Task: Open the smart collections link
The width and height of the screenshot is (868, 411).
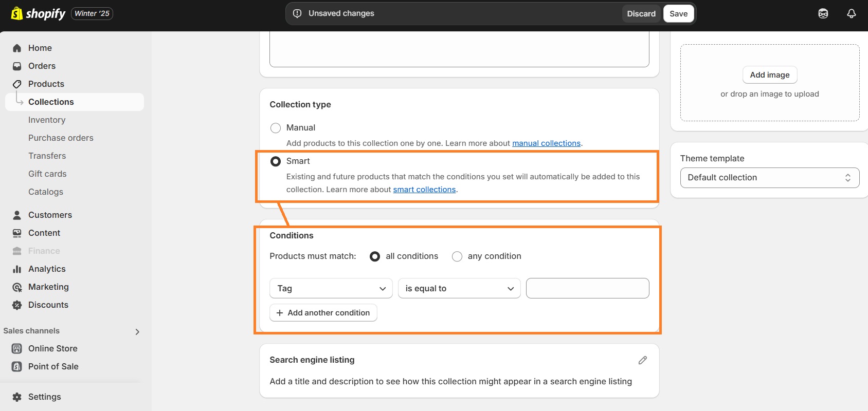Action: [x=424, y=190]
